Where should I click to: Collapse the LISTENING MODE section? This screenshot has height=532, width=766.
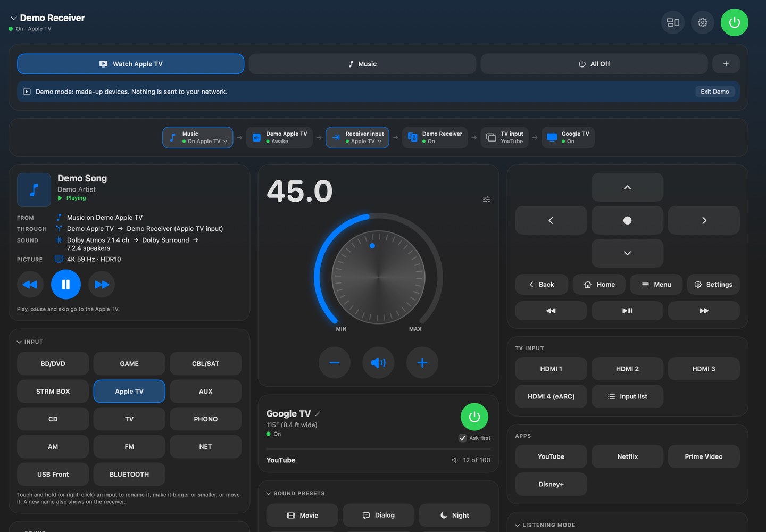[x=545, y=525]
